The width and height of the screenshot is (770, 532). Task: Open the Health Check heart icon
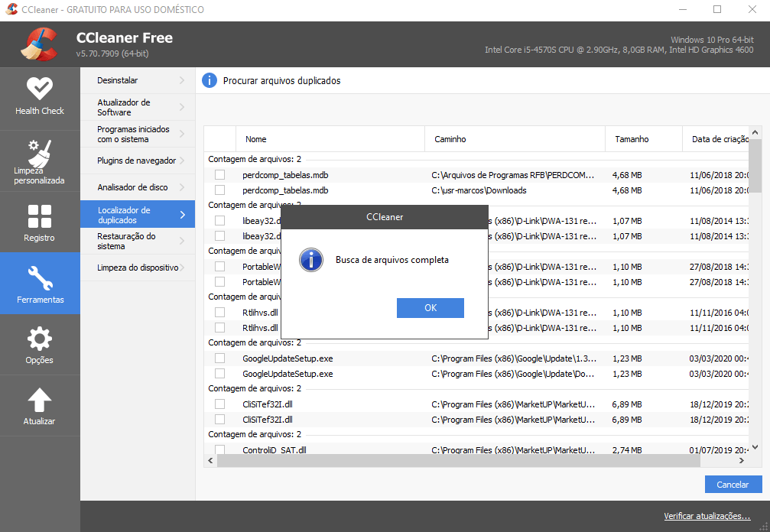39,89
